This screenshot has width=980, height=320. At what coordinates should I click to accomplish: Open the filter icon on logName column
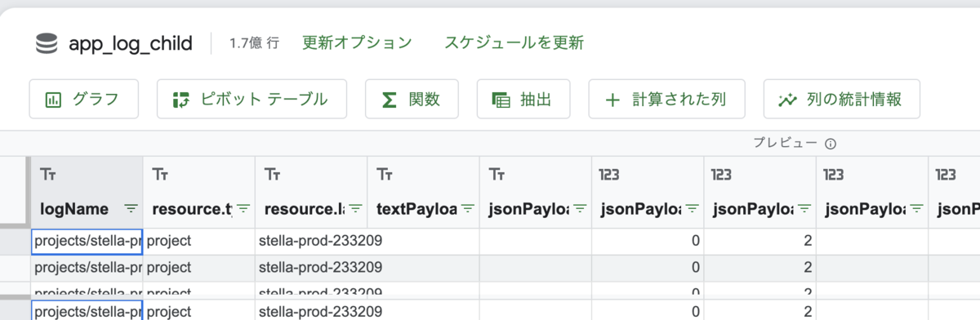point(131,209)
